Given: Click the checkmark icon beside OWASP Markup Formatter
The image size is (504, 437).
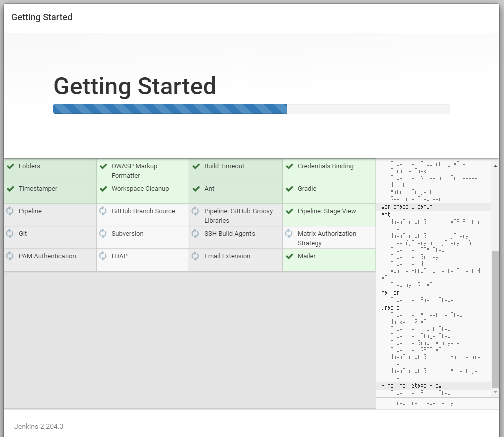Looking at the screenshot, I should 103,166.
